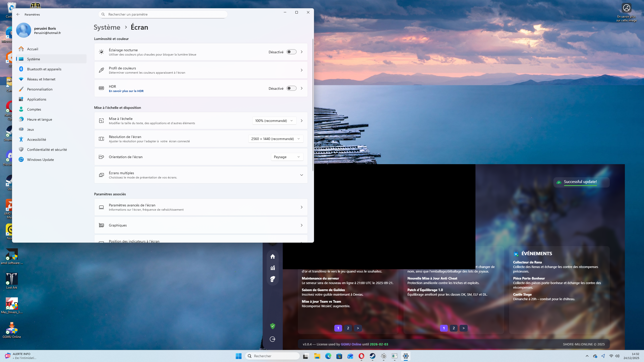The width and height of the screenshot is (644, 362).
Task: Enable the Éclairage nocturne switch
Action: tap(291, 52)
